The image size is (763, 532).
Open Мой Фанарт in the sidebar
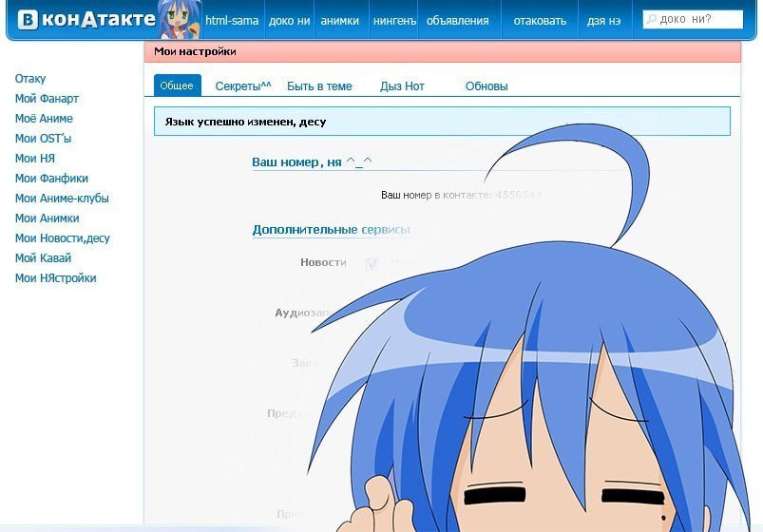[x=47, y=99]
